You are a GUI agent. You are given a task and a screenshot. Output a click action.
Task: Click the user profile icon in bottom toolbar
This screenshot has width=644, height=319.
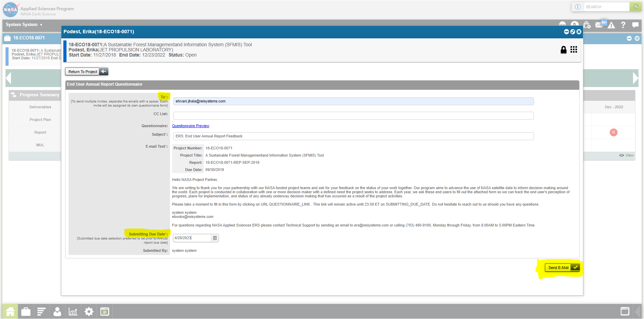point(57,311)
